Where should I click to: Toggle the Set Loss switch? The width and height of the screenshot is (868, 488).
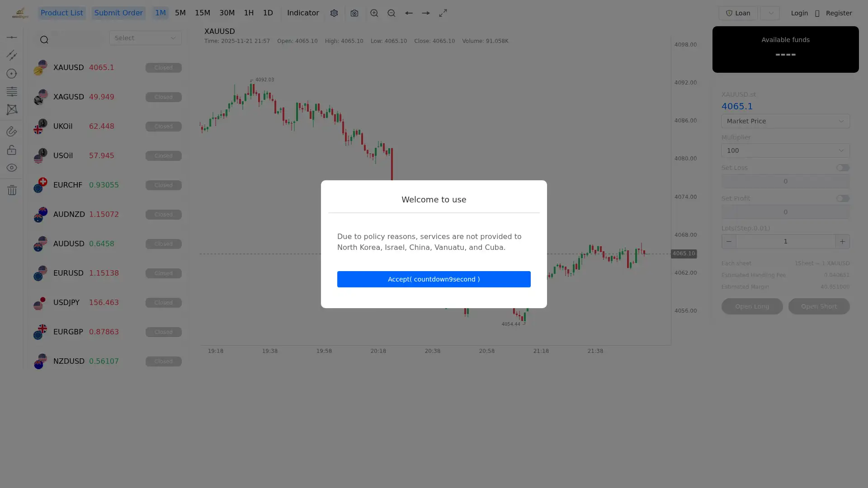point(842,168)
